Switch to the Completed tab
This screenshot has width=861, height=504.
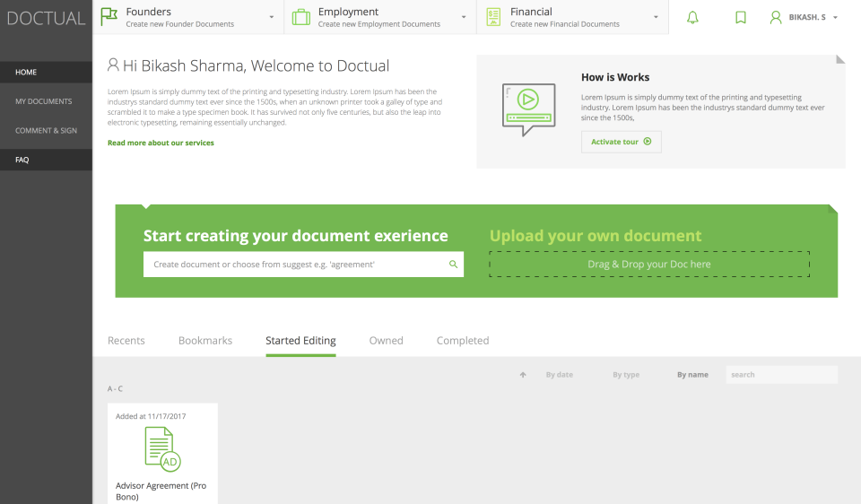(463, 341)
